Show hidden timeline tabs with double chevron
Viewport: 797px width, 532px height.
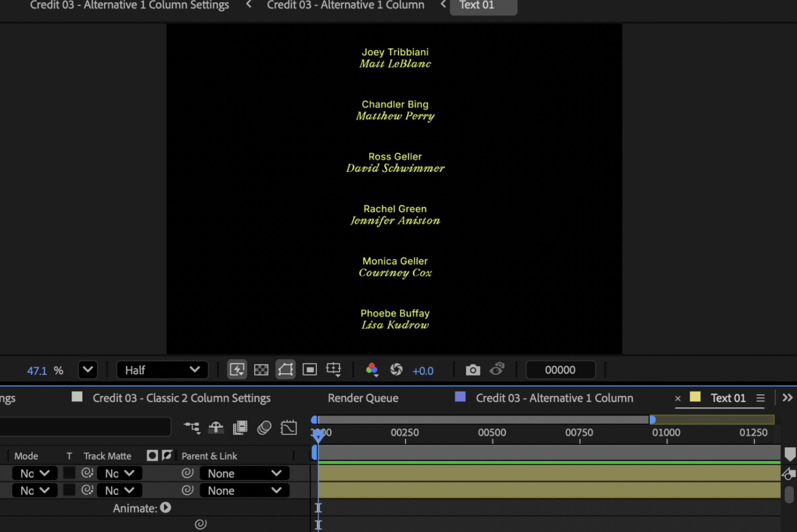click(788, 397)
